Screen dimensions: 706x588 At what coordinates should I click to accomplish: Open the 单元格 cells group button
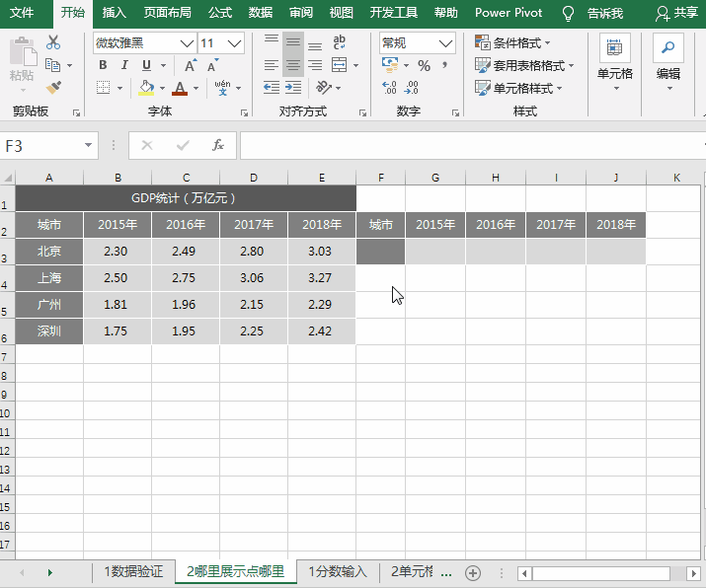click(x=615, y=63)
